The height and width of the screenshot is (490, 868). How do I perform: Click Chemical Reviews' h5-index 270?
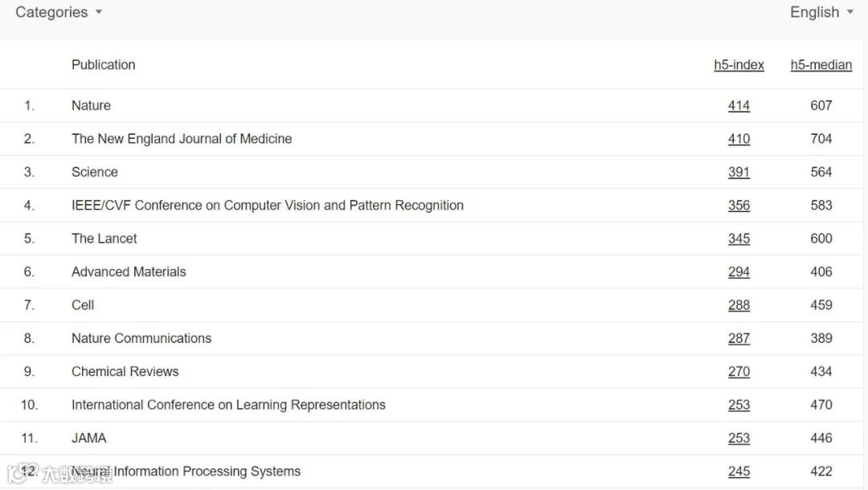[x=739, y=372]
